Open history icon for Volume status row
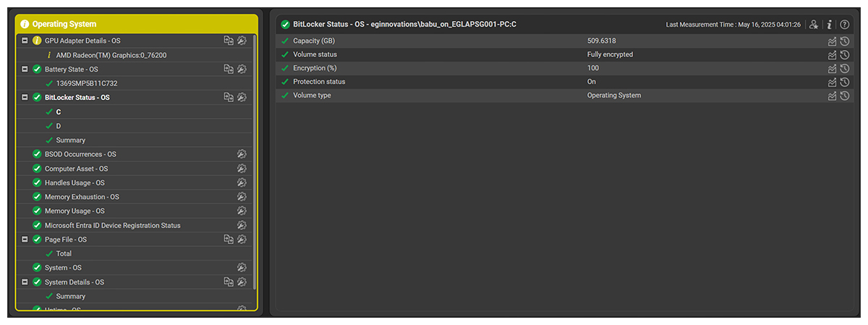This screenshot has width=868, height=325. (x=844, y=55)
